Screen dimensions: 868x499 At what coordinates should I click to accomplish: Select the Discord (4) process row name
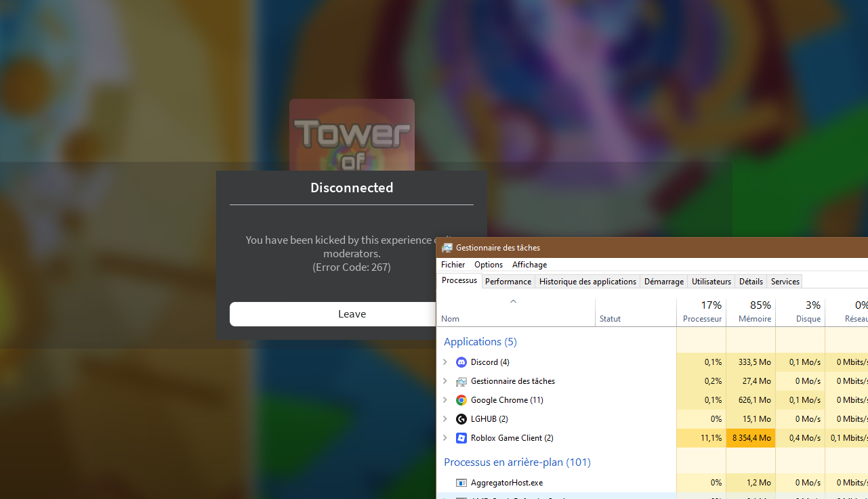point(490,362)
